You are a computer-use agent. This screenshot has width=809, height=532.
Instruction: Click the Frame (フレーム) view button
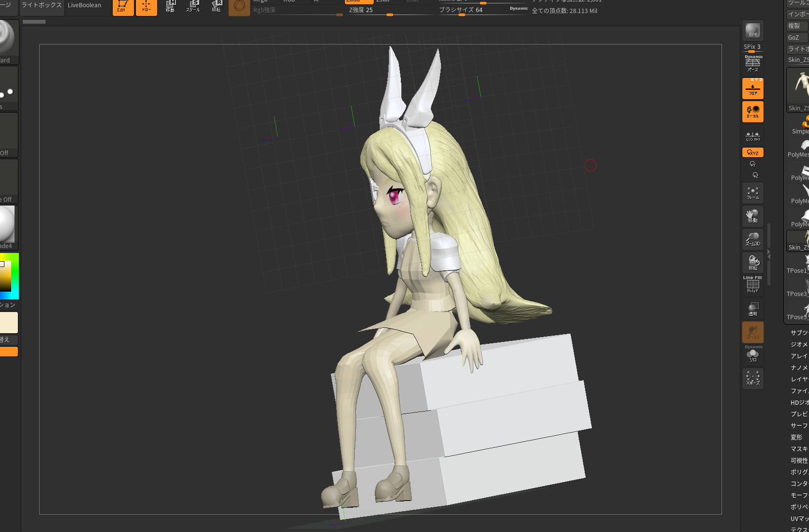(752, 193)
